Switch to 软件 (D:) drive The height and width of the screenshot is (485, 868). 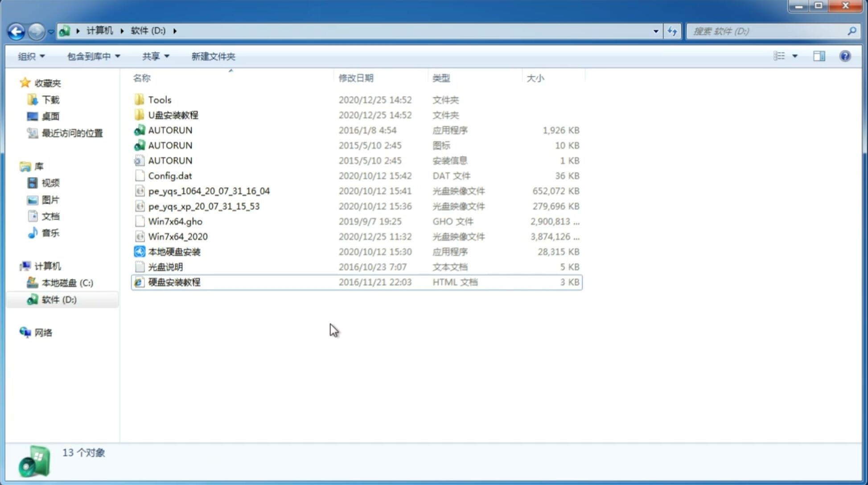[58, 299]
